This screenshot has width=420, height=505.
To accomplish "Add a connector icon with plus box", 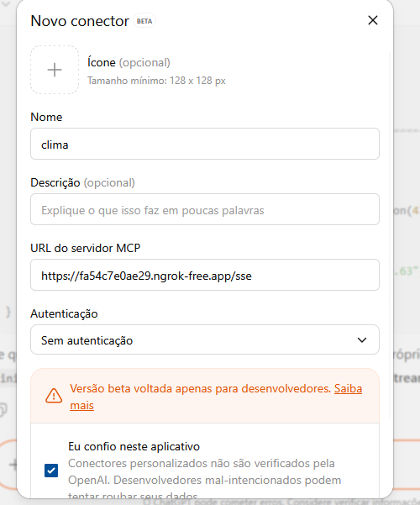I will (x=55, y=70).
